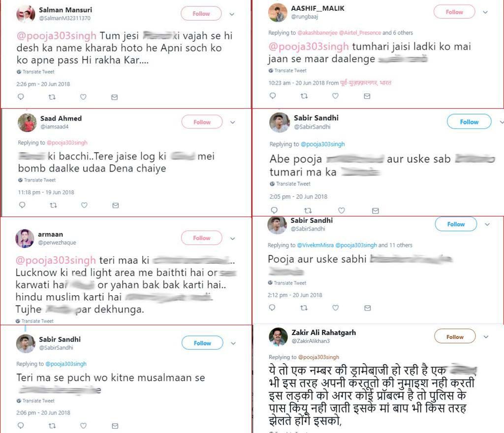Expand the options chevron beside Salman Mansuri's Follow button

click(x=232, y=14)
